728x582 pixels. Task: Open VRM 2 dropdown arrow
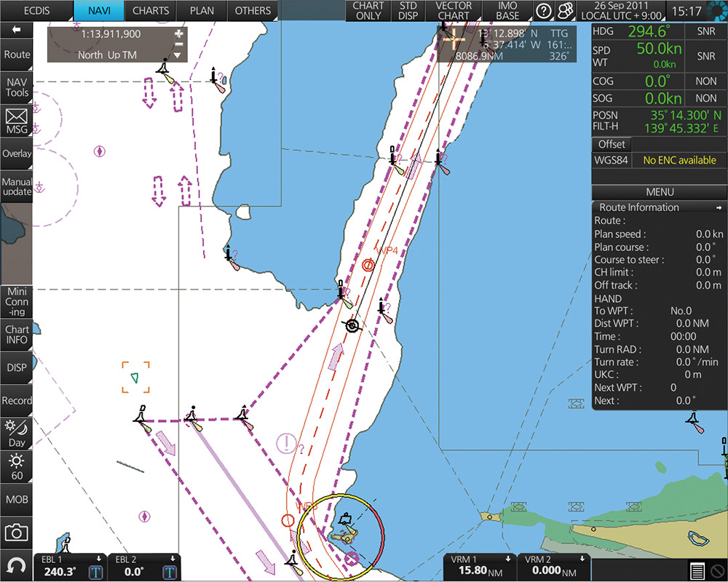(582, 559)
